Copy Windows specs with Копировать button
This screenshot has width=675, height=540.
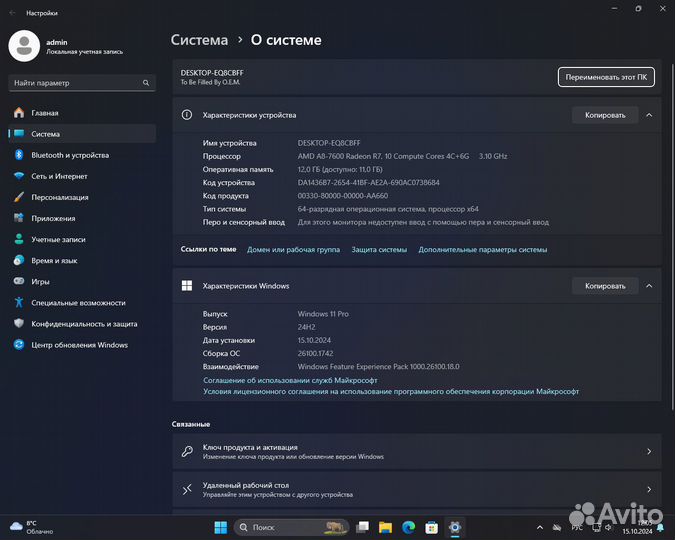pyautogui.click(x=605, y=286)
